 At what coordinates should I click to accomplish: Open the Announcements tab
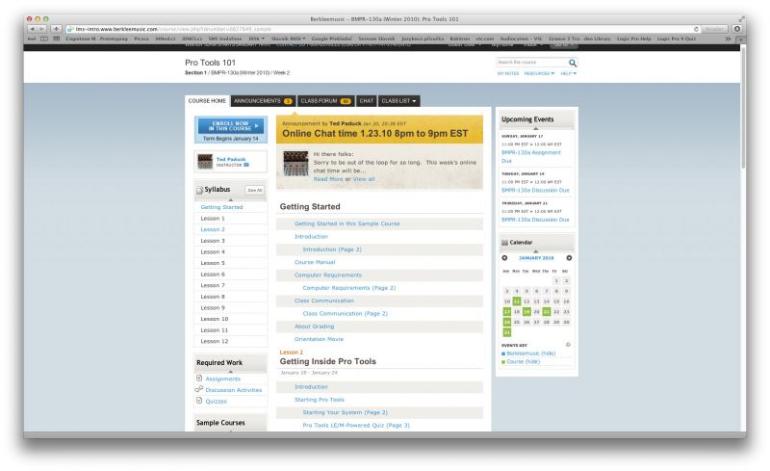tap(263, 101)
